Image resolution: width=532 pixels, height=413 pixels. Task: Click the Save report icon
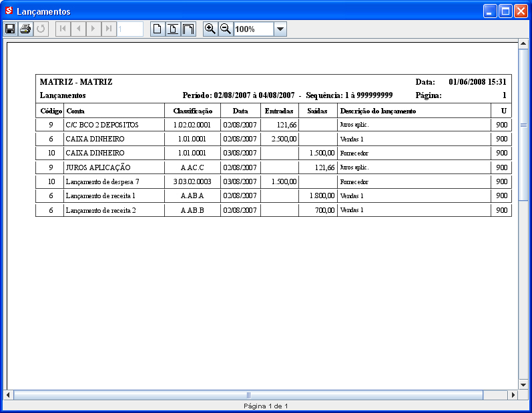(10, 29)
